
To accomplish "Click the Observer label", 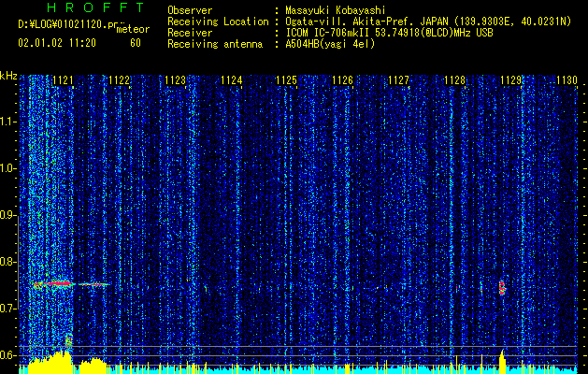I will pos(190,10).
